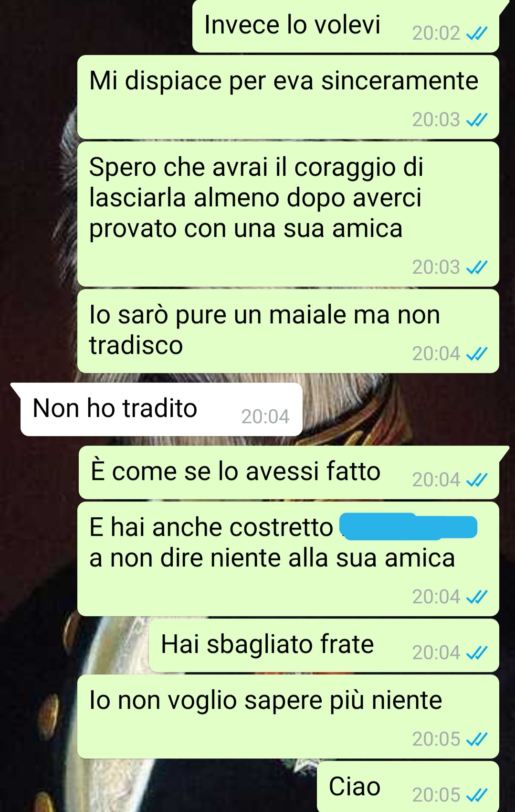
Task: Select the final 'Ciao' message bubble
Action: pos(408,787)
